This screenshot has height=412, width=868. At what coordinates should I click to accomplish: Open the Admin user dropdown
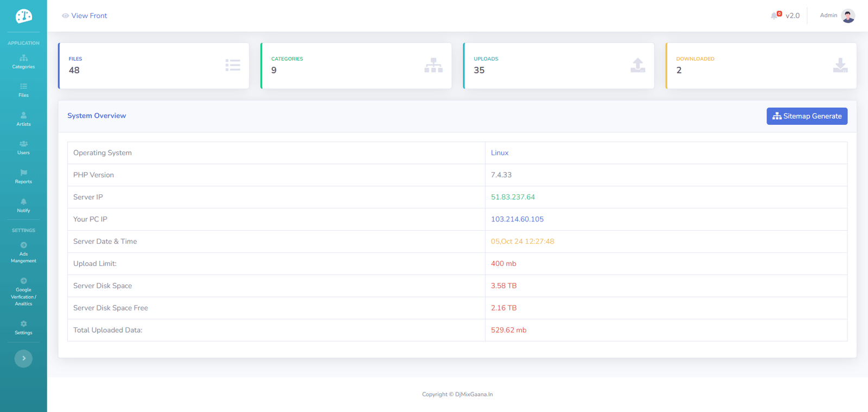828,15
